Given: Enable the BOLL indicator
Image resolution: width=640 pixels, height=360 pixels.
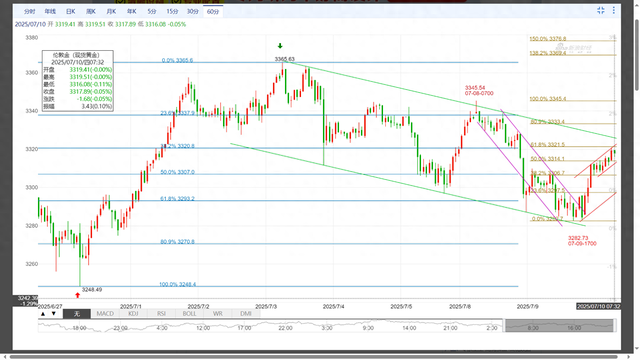Looking at the screenshot, I should (189, 314).
